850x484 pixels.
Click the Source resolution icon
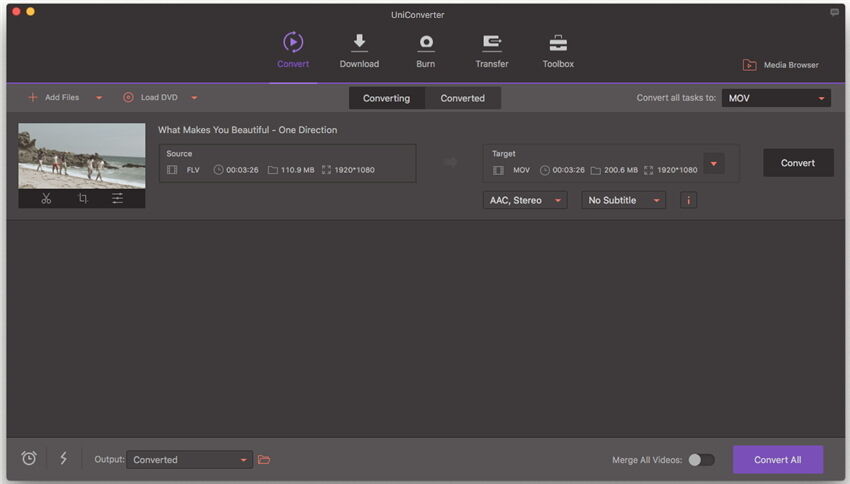326,170
